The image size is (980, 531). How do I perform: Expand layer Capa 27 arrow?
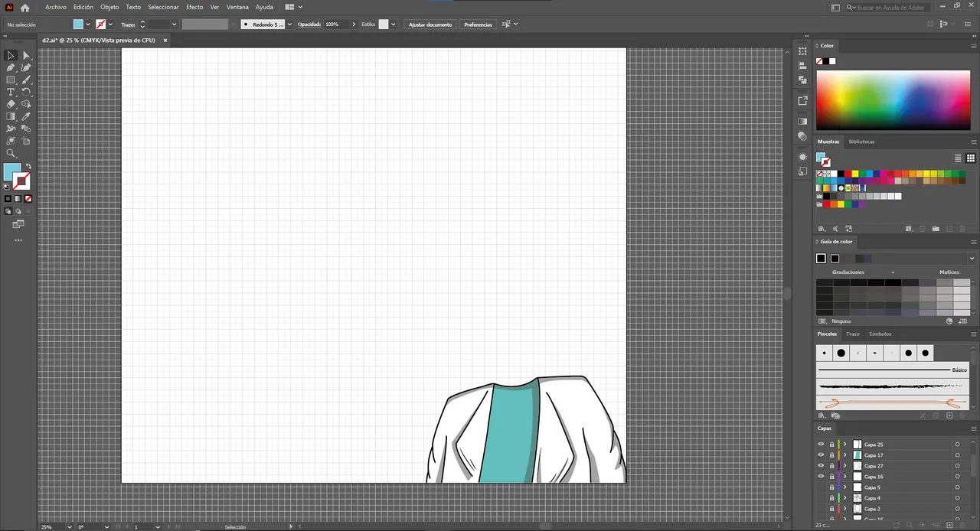pos(845,465)
